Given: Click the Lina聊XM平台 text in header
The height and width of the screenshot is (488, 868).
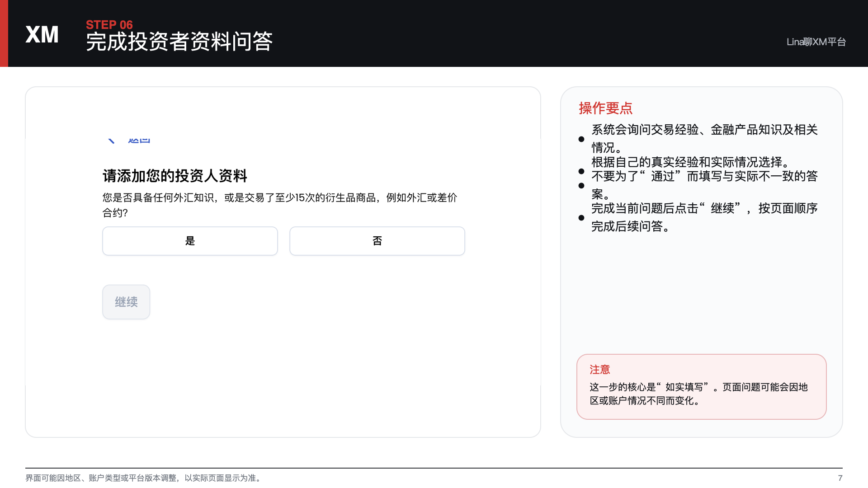Looking at the screenshot, I should coord(816,42).
